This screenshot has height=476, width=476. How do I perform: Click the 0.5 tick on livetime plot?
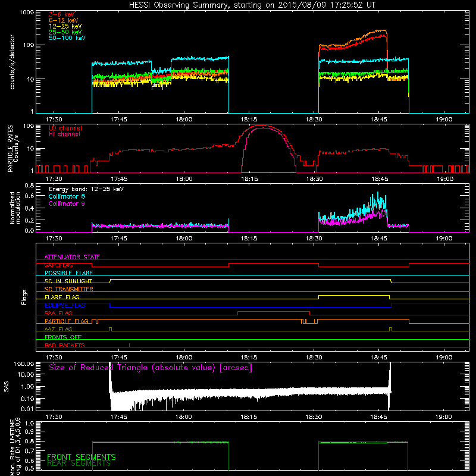[29, 468]
